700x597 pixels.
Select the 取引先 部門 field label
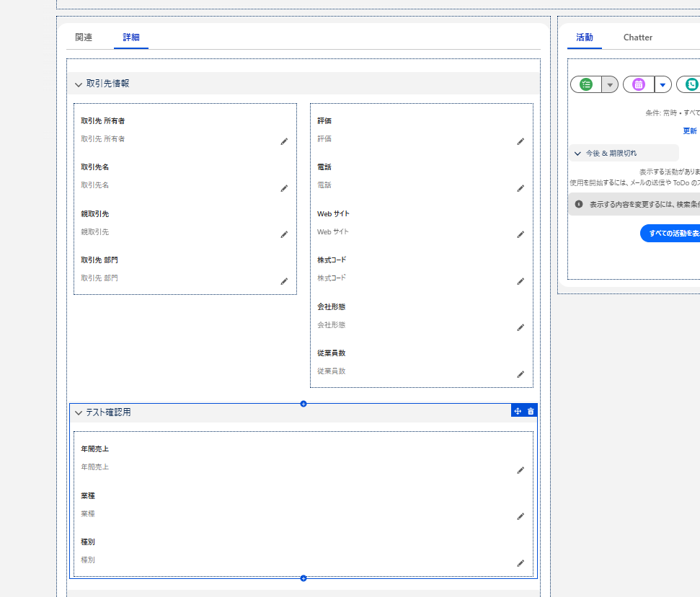pyautogui.click(x=99, y=260)
